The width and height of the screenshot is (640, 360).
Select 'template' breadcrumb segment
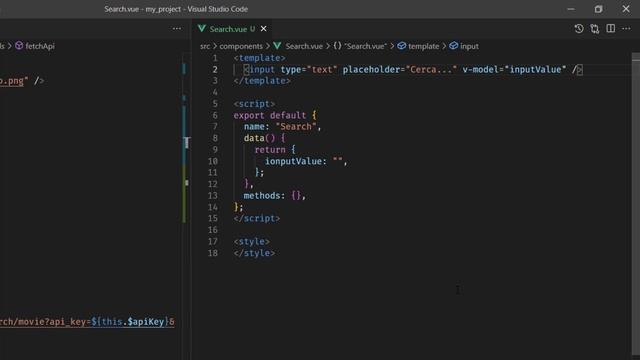pyautogui.click(x=423, y=46)
